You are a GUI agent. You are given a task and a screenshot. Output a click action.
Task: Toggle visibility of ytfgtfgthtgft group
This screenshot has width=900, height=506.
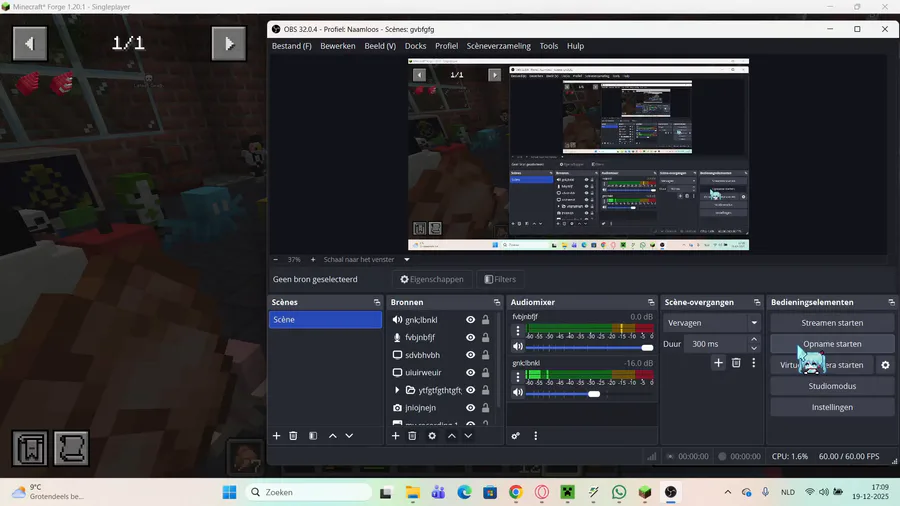[471, 390]
